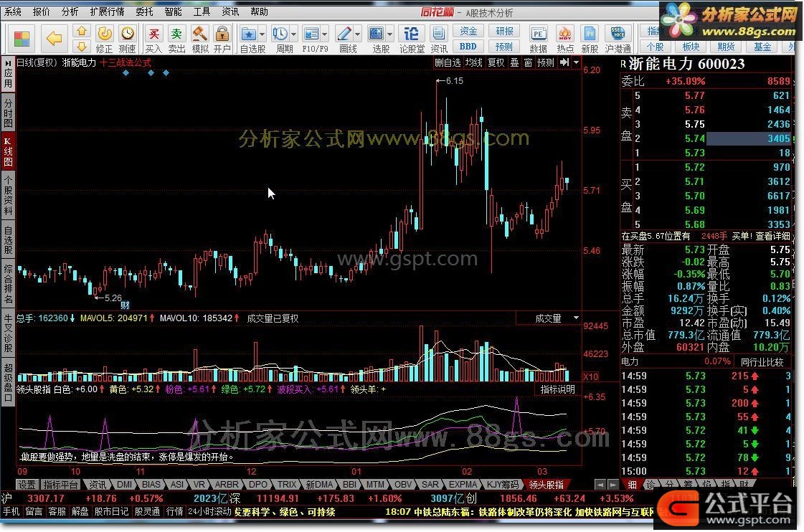Open the 帮助 menu
Screen dimensions: 804x532
tap(259, 11)
